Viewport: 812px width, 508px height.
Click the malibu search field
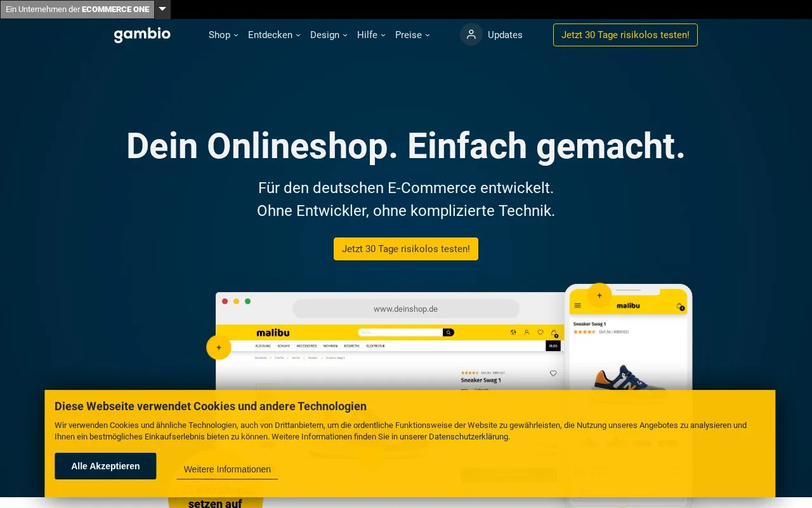(400, 332)
